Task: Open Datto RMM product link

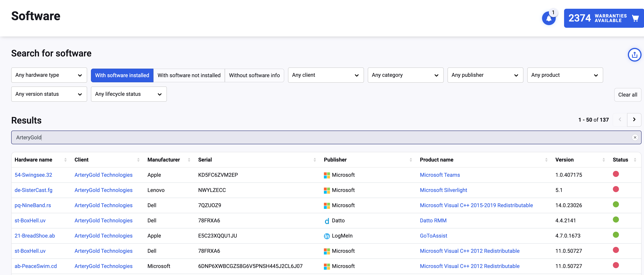Action: point(433,221)
